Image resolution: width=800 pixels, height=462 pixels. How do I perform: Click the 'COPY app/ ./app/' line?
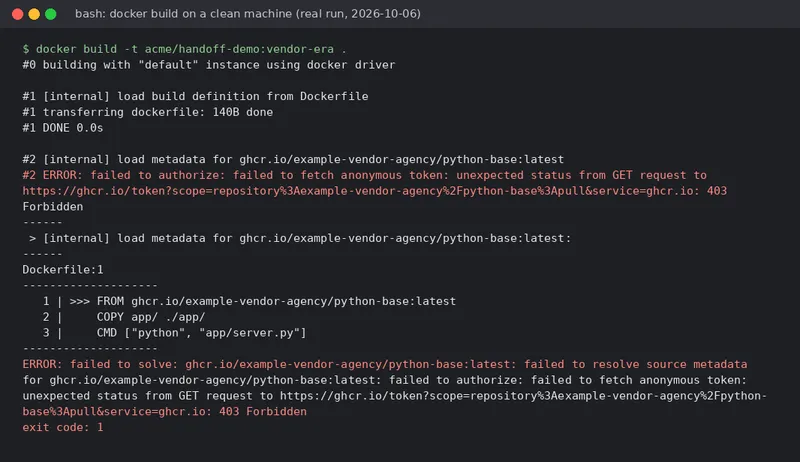click(151, 317)
